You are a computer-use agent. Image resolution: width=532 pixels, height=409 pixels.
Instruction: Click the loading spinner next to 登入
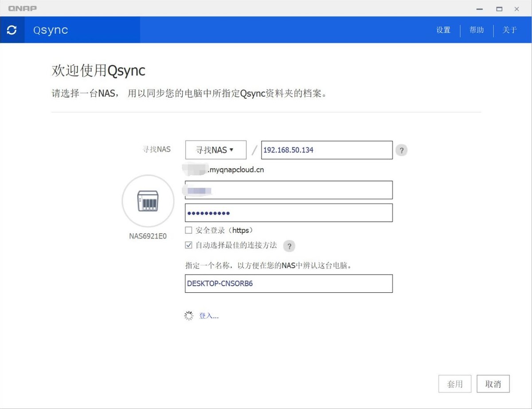[x=189, y=316]
